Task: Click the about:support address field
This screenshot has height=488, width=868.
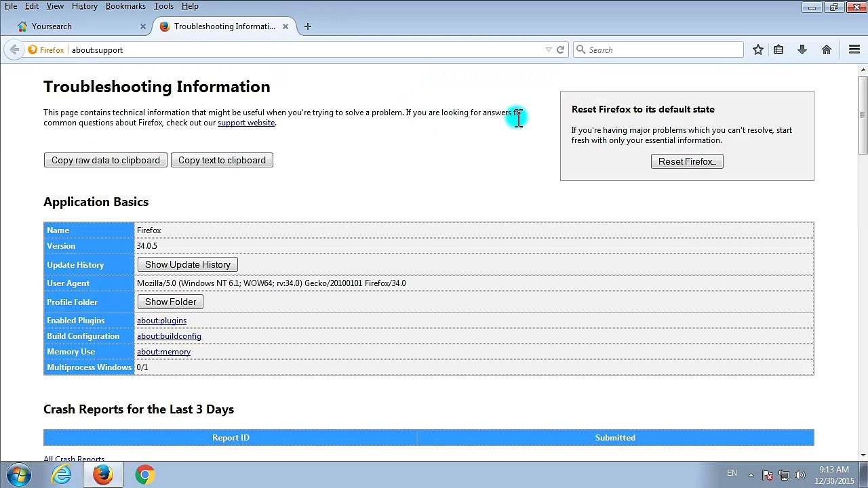Action: click(305, 50)
